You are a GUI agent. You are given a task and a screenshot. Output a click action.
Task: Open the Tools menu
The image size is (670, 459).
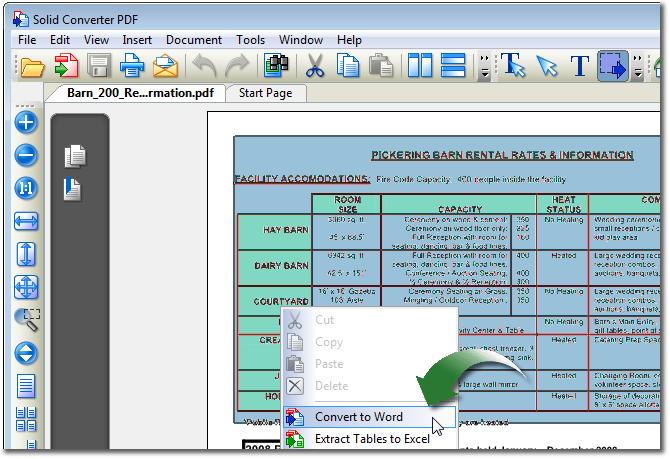tap(250, 40)
